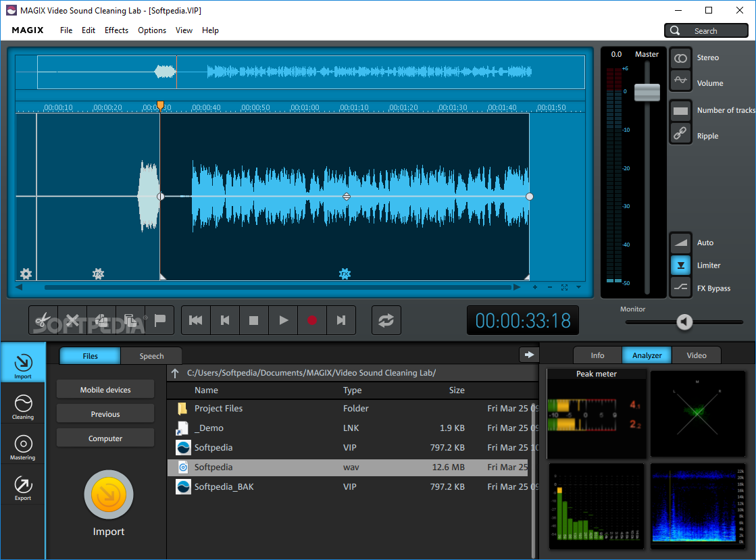This screenshot has width=756, height=560.
Task: Zoom in with the timeline plus icon
Action: click(534, 287)
